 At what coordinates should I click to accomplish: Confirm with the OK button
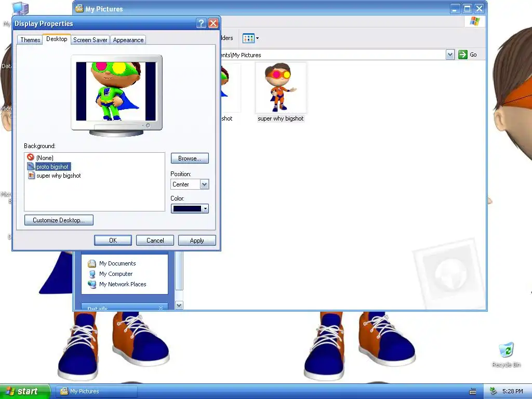[113, 240]
